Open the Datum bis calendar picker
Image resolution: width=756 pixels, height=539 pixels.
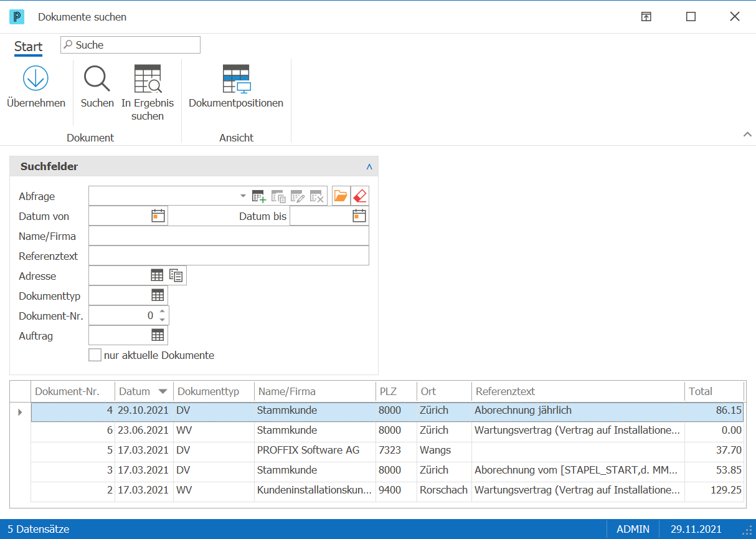tap(359, 216)
